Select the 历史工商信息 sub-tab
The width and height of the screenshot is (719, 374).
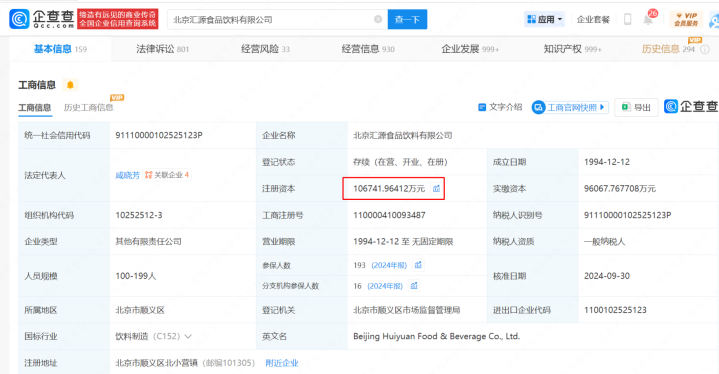(88, 107)
